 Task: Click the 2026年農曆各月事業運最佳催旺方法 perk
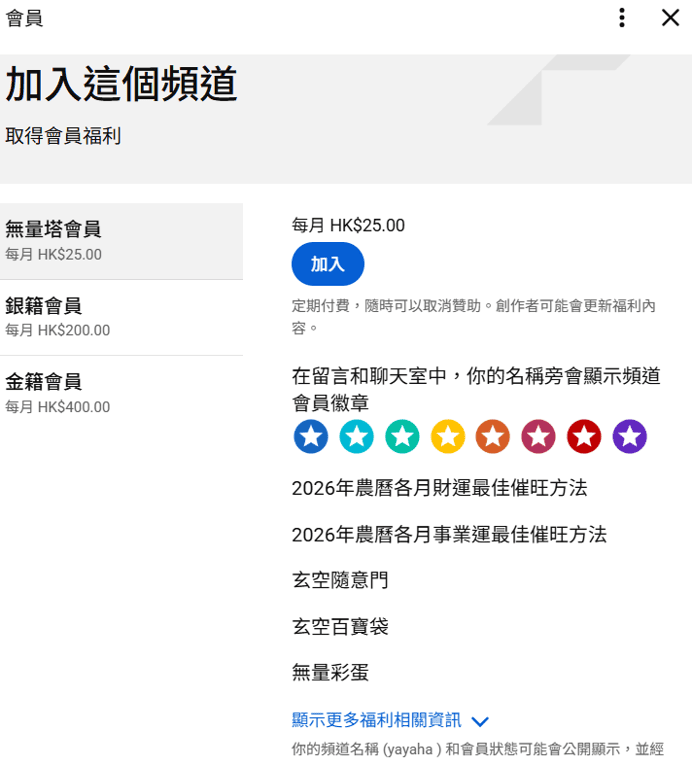449,534
